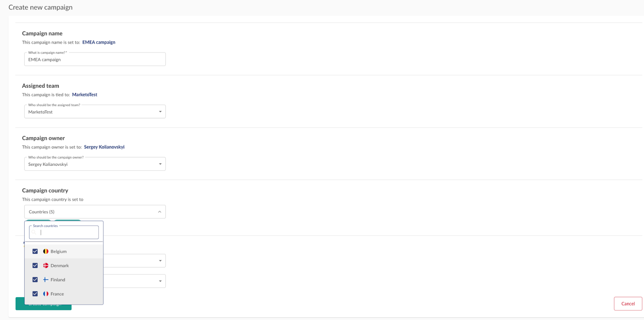The width and height of the screenshot is (644, 320).
Task: Click the Finland flag icon
Action: 46,280
